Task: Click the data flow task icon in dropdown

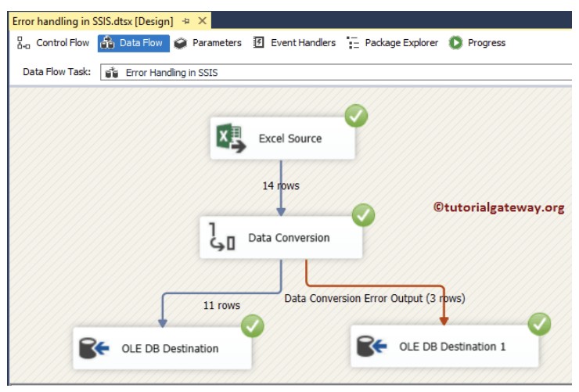Action: tap(112, 73)
